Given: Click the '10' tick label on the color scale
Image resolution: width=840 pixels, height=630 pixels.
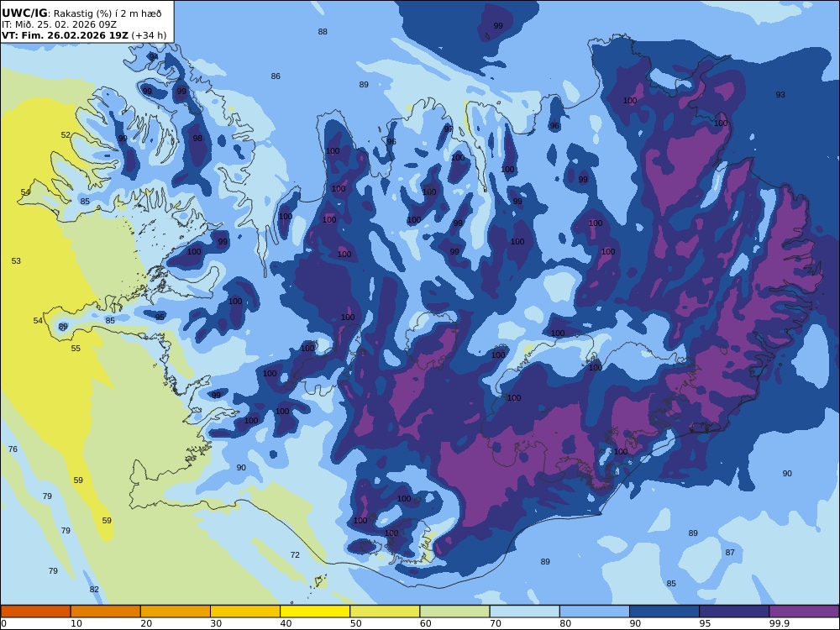Looking at the screenshot, I should click(x=76, y=623).
